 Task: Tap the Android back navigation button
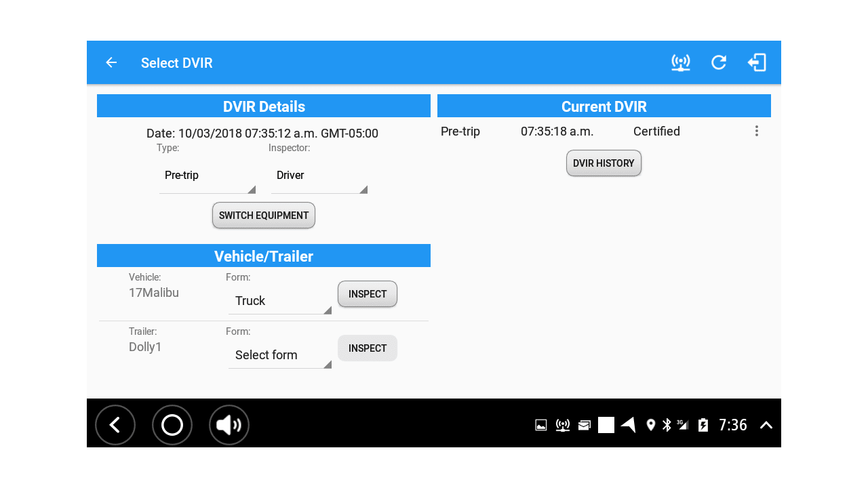coord(115,425)
